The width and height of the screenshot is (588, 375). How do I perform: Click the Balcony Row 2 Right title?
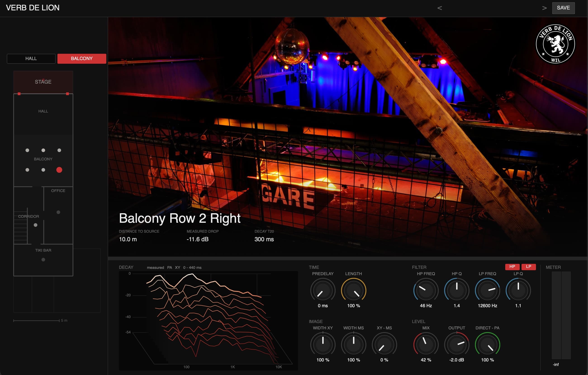(x=180, y=218)
